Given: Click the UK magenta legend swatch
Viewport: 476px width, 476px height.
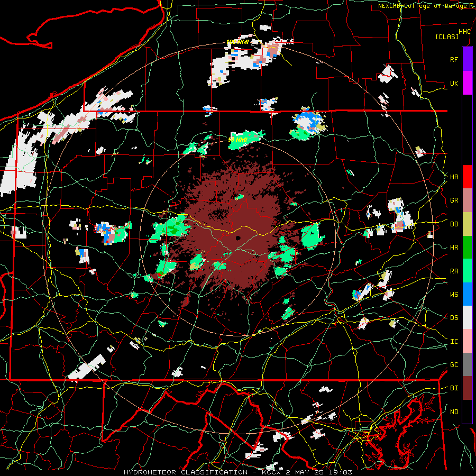Looking at the screenshot, I should coord(467,83).
